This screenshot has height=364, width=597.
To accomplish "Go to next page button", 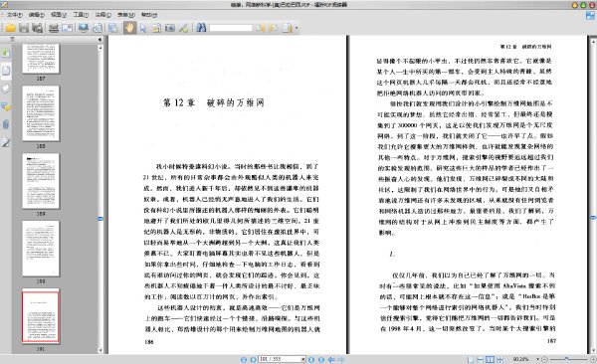I will tap(311, 359).
